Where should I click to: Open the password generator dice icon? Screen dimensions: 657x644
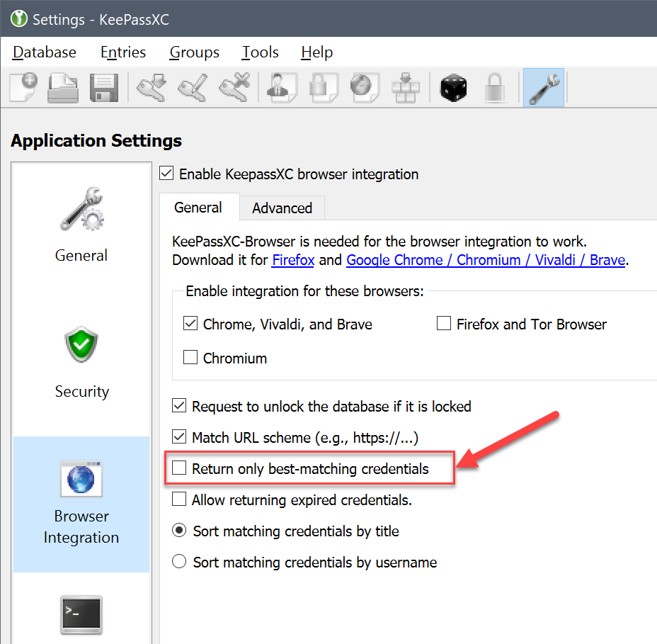[453, 86]
